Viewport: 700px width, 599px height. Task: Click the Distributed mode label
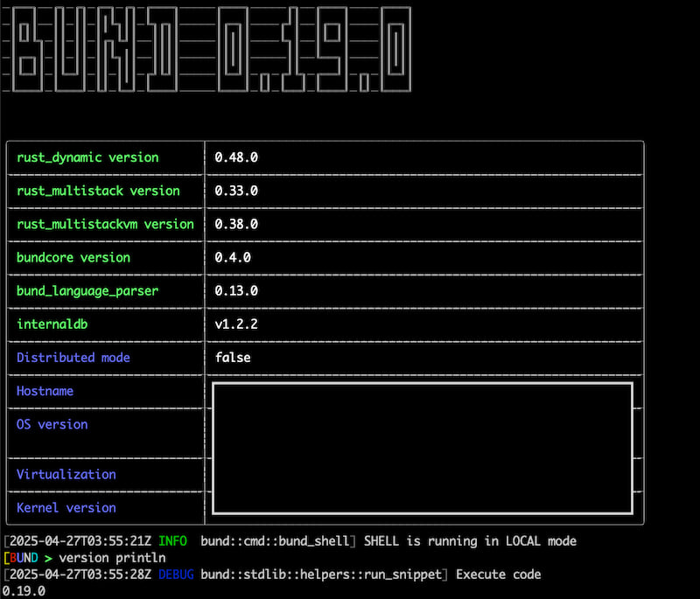click(x=73, y=357)
